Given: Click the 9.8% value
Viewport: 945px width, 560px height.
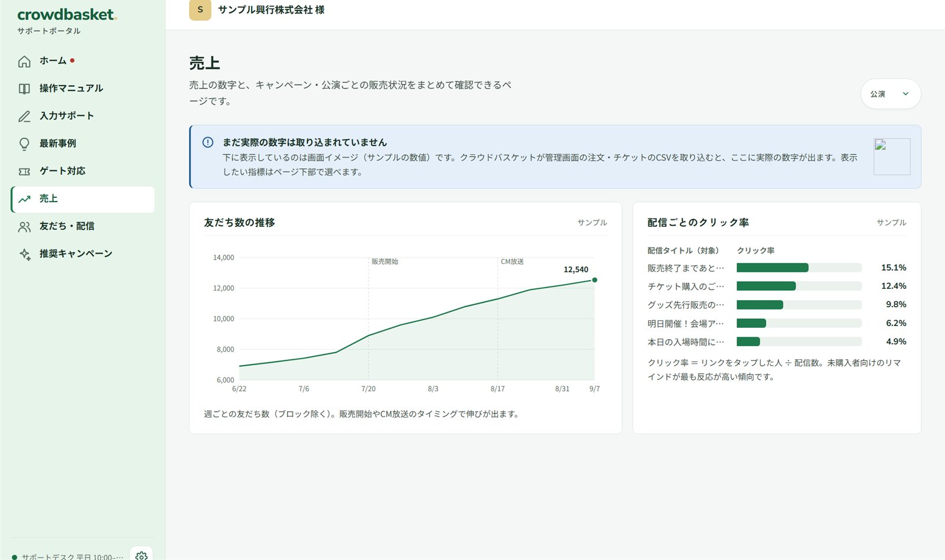Looking at the screenshot, I should click(x=896, y=305).
